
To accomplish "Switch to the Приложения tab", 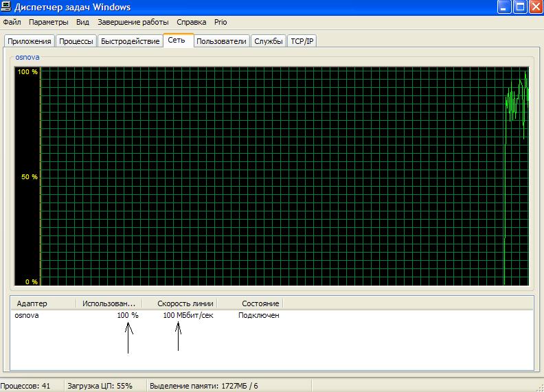I will click(29, 41).
